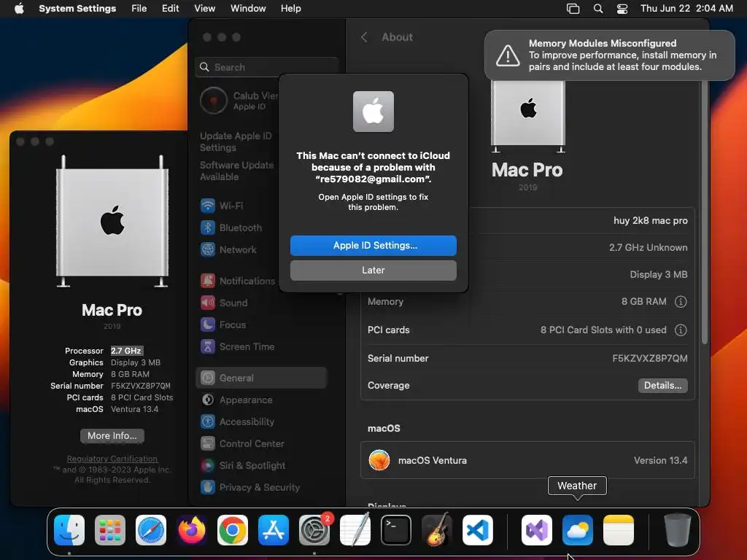This screenshot has height=560, width=747.
Task: Go back with the About chevron
Action: tap(364, 37)
